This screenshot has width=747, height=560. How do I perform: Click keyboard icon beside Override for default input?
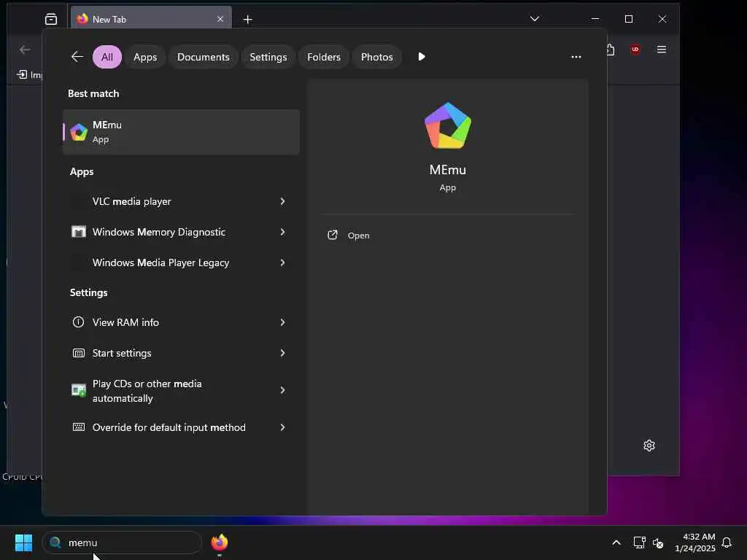[79, 427]
